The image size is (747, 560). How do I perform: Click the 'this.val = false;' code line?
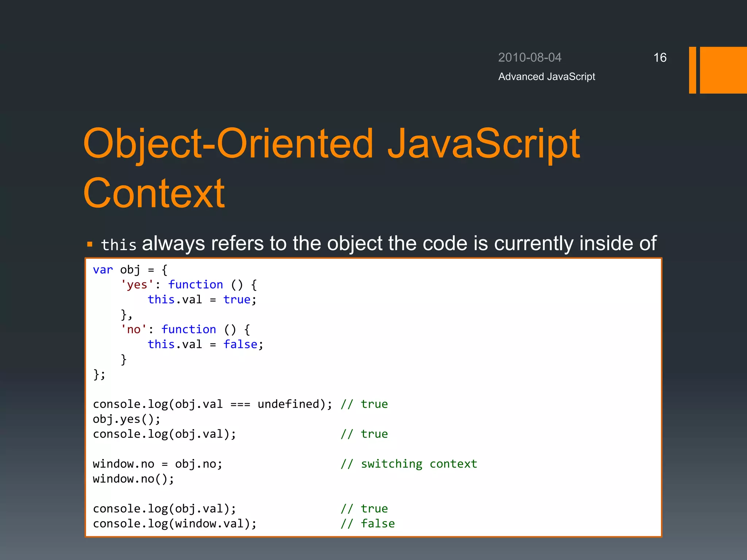205,345
